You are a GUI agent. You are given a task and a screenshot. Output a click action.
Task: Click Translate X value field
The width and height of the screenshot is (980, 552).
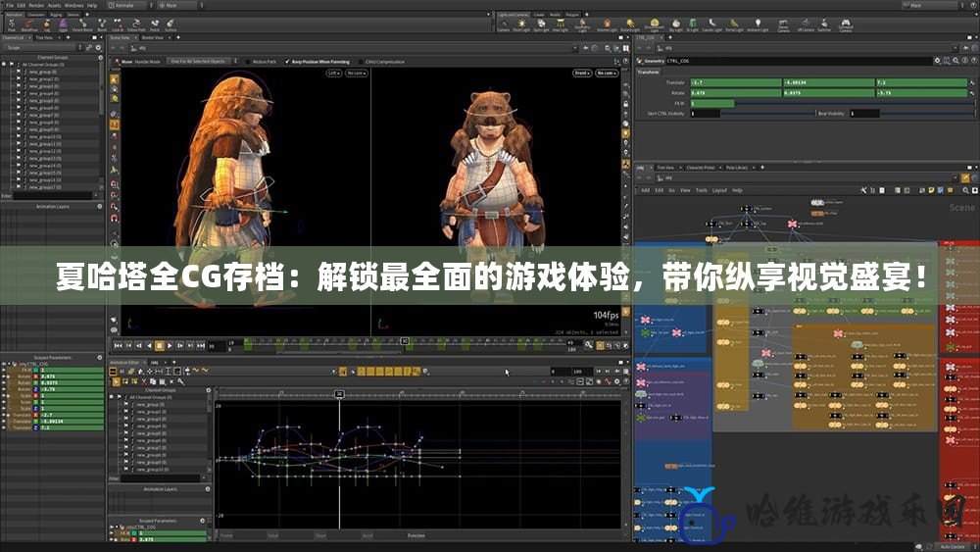pyautogui.click(x=735, y=82)
